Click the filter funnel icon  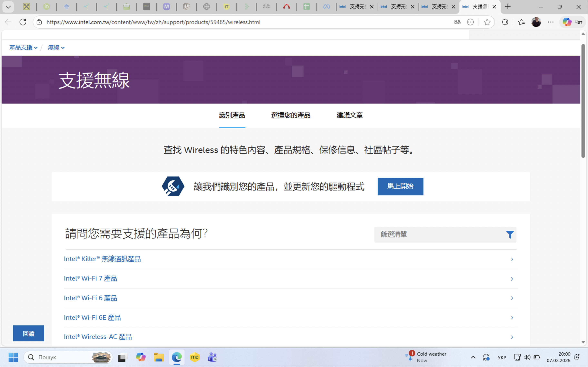click(x=510, y=235)
